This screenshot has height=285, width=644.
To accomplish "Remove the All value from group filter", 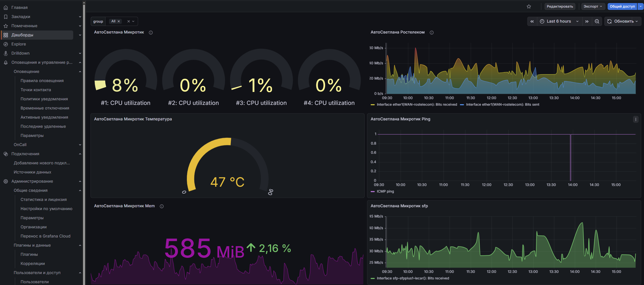I will [x=119, y=21].
